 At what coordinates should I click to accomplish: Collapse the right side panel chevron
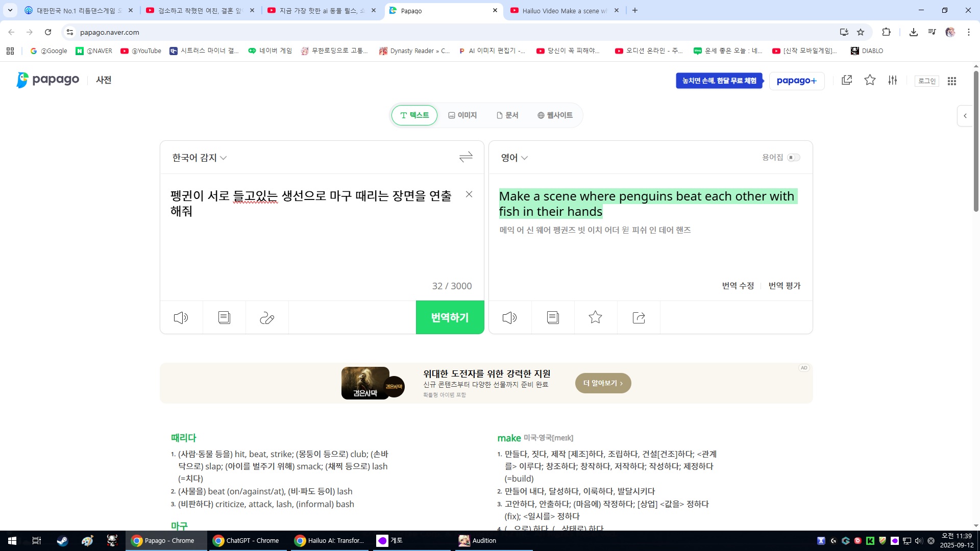click(x=965, y=116)
